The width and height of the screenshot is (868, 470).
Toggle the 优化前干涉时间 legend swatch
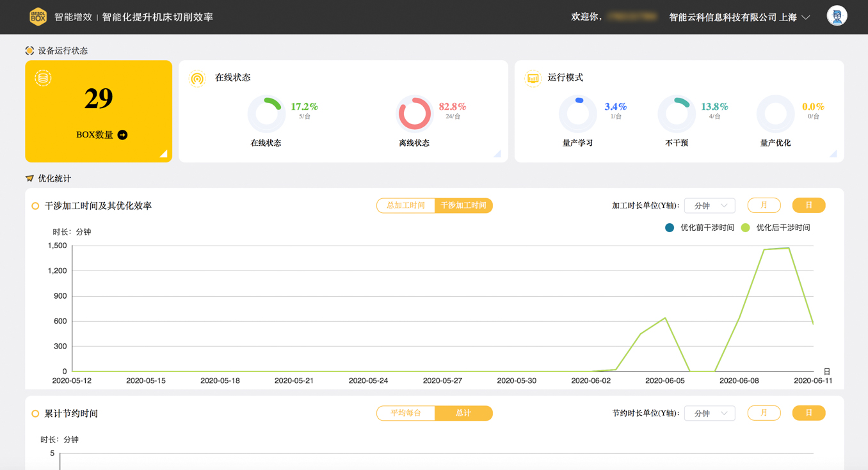click(670, 228)
